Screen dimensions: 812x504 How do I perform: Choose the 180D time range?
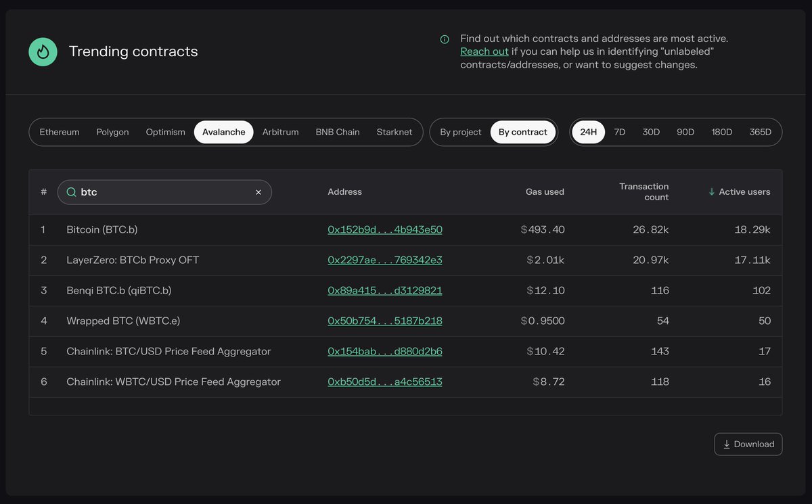(722, 132)
